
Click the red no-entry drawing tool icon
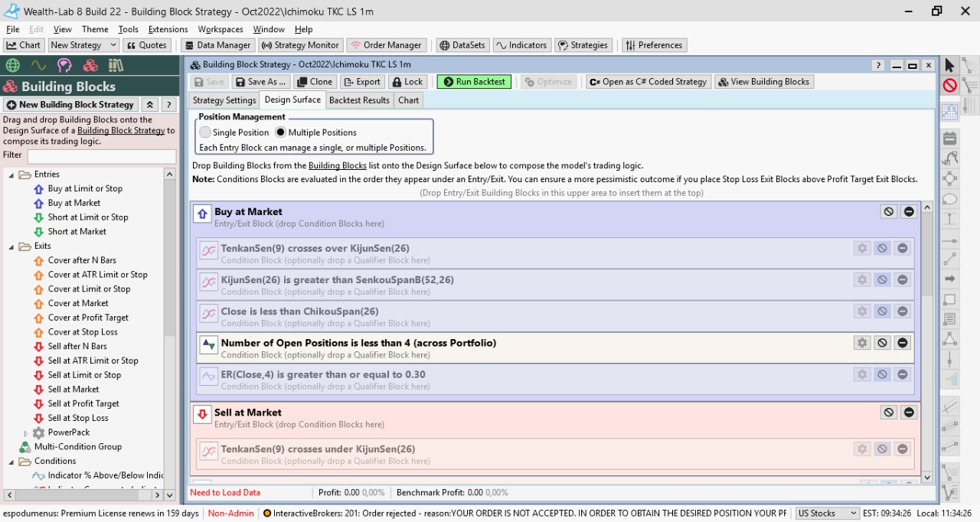pos(949,86)
